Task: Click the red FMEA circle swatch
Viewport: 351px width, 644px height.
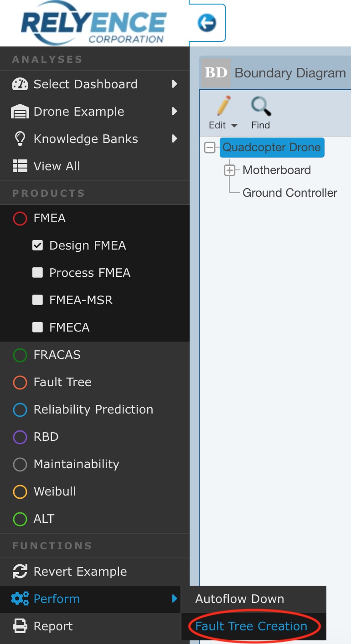Action: tap(20, 218)
